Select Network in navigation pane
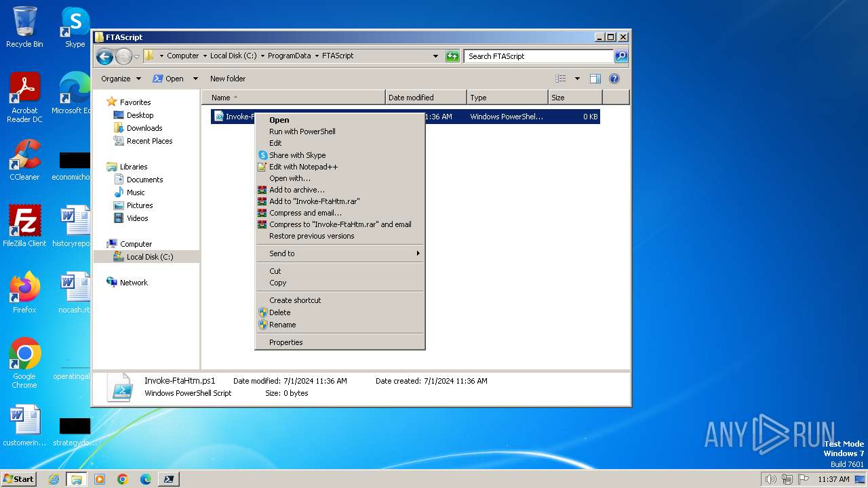868x488 pixels. tap(134, 283)
